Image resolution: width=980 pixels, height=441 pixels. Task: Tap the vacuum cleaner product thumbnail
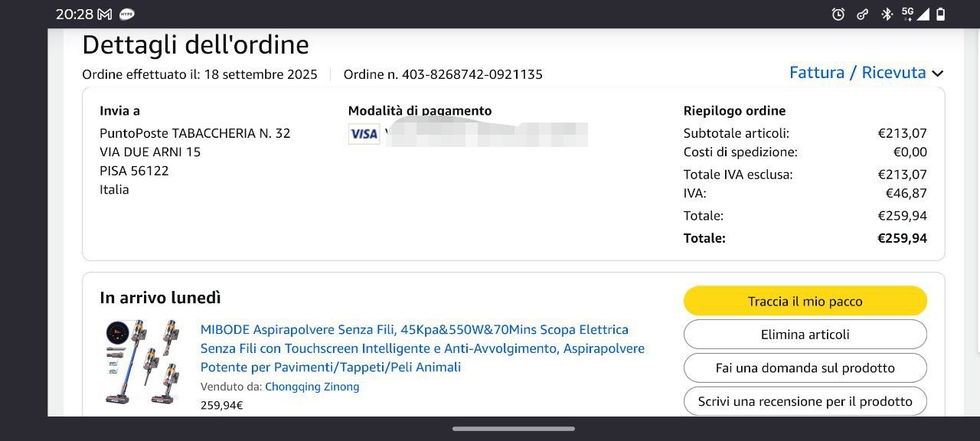(142, 361)
